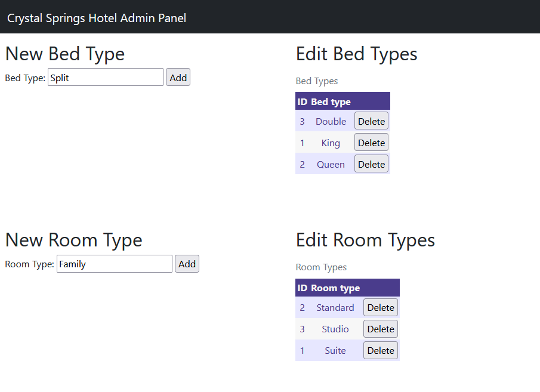Select the Studio room type cell

click(335, 329)
